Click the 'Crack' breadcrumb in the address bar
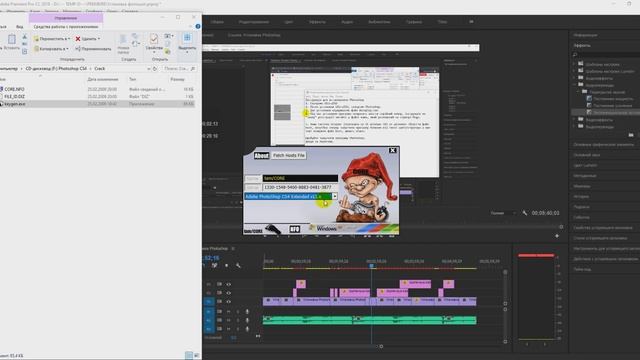 (x=100, y=69)
